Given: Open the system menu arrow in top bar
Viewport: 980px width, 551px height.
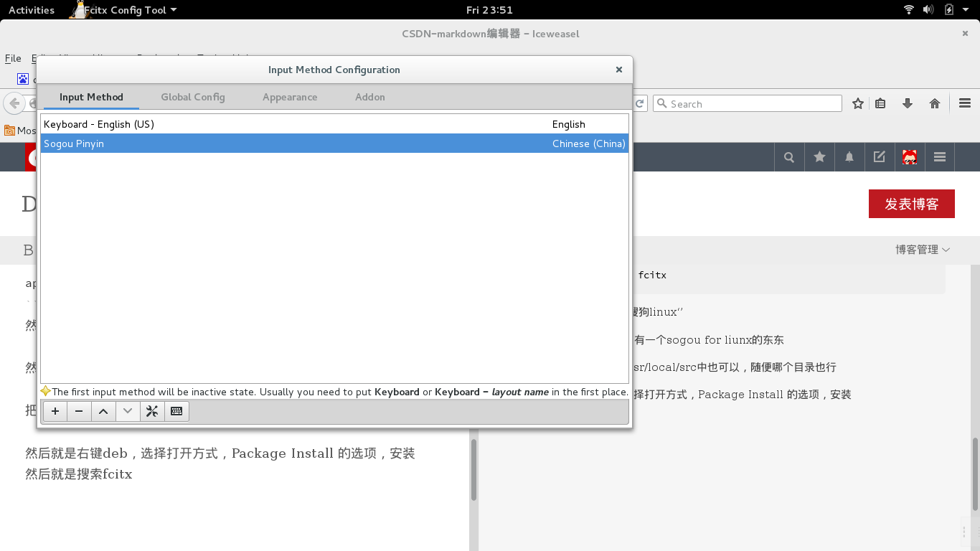Looking at the screenshot, I should [x=966, y=10].
